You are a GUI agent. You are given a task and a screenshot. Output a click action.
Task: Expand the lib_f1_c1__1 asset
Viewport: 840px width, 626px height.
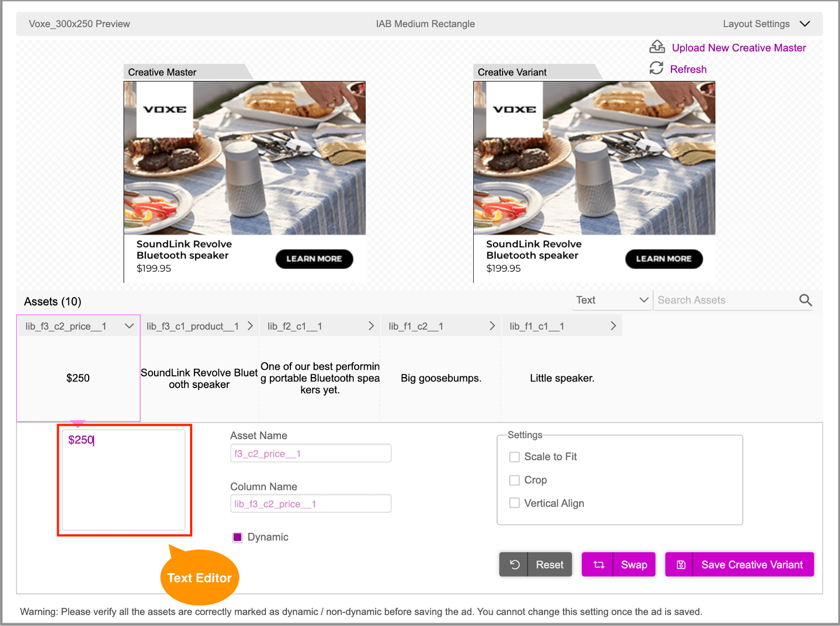613,326
